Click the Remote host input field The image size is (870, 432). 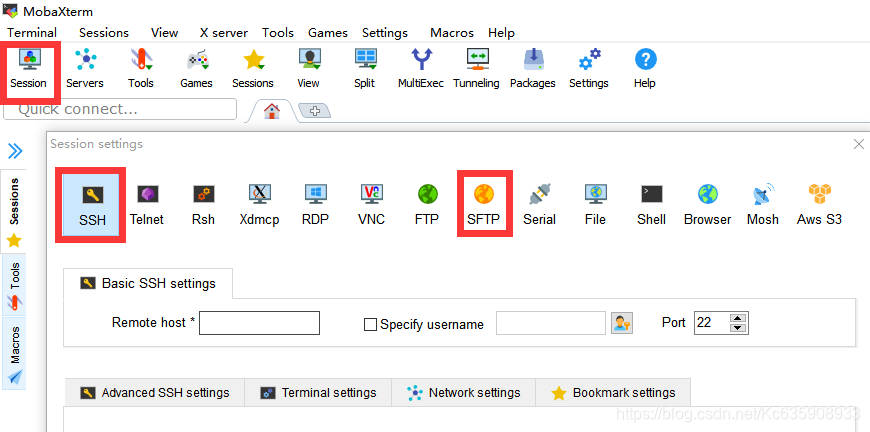(x=259, y=323)
